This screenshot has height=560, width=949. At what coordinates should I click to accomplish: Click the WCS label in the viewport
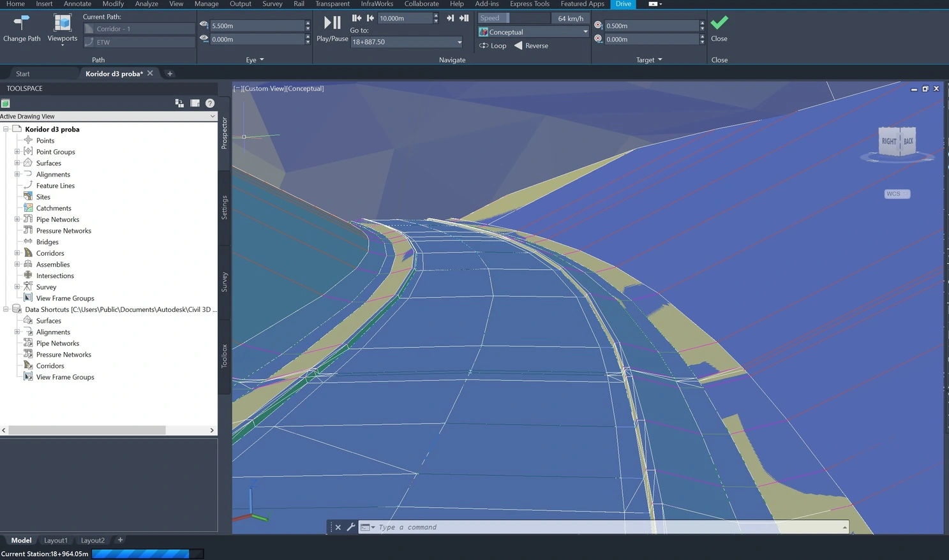896,193
